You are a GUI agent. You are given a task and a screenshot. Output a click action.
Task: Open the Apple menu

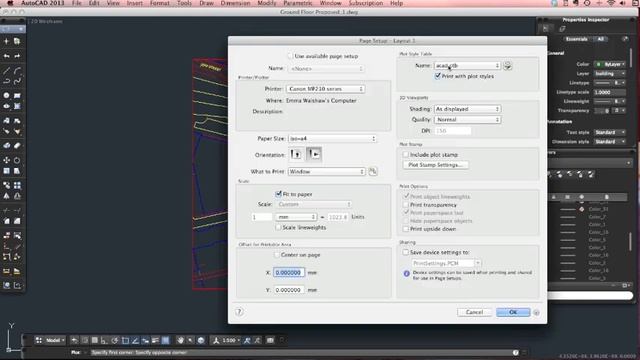(x=10, y=3)
